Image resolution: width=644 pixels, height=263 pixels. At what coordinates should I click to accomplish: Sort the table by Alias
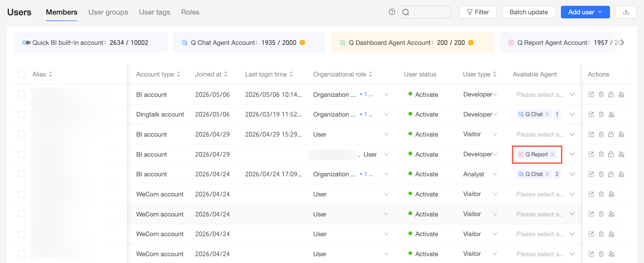click(x=50, y=74)
